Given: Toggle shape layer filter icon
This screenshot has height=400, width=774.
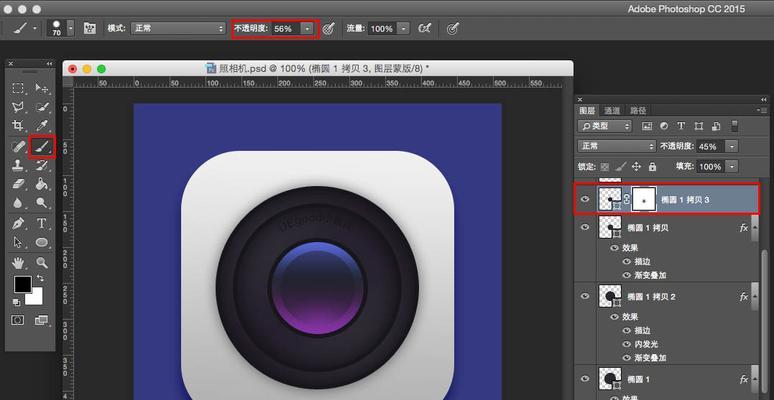Looking at the screenshot, I should pos(698,126).
